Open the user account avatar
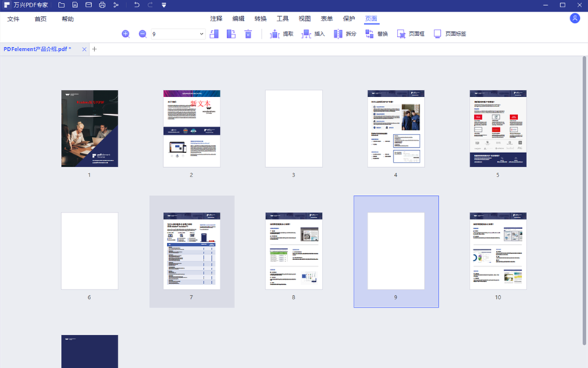 (575, 18)
